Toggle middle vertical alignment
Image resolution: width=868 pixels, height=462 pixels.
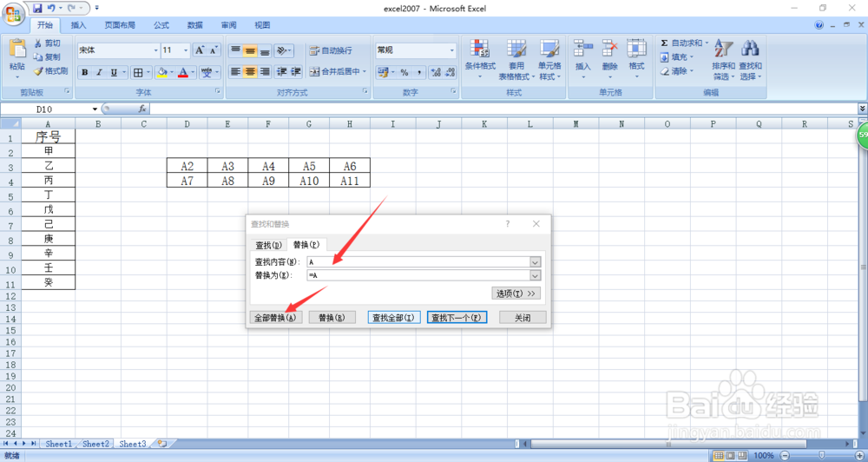click(250, 51)
